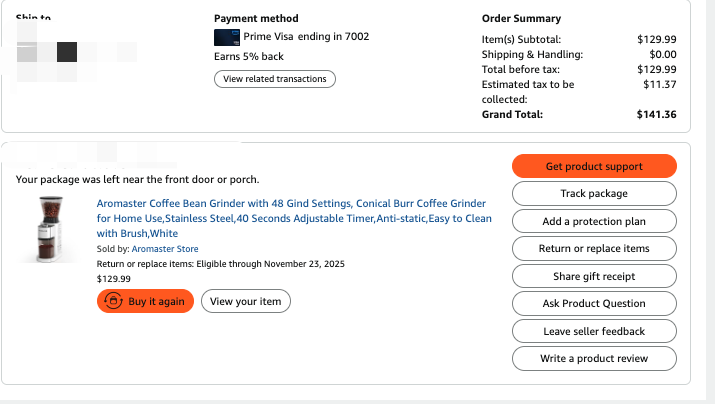Visit the Aromaster Store seller link
The image size is (715, 404).
click(x=165, y=249)
